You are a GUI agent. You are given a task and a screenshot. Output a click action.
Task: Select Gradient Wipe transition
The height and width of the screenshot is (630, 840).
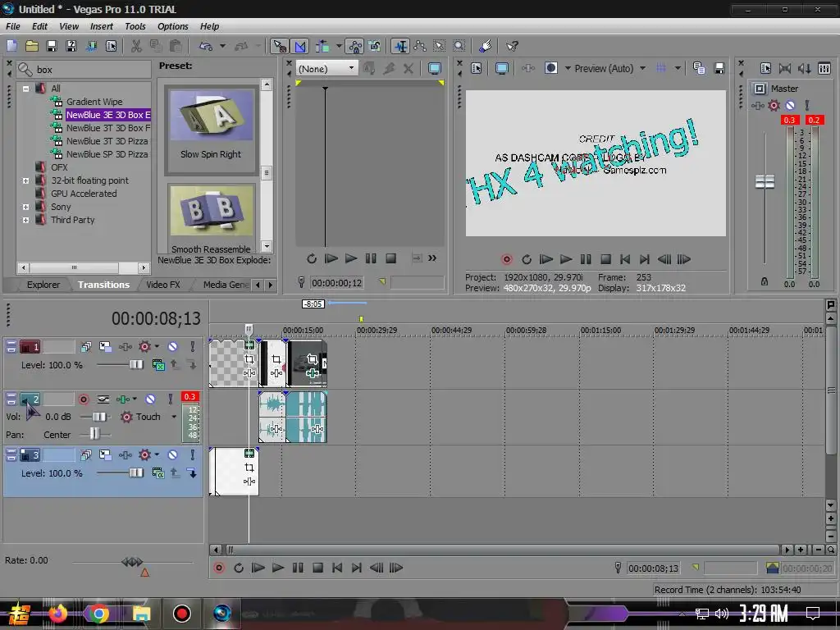(x=94, y=101)
